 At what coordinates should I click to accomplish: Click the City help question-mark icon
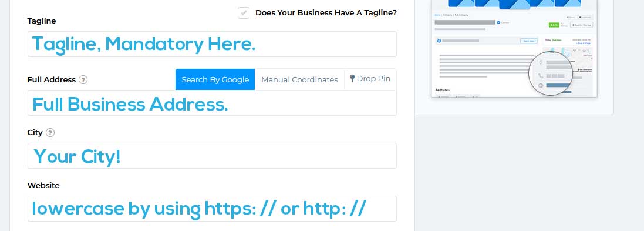coord(50,133)
